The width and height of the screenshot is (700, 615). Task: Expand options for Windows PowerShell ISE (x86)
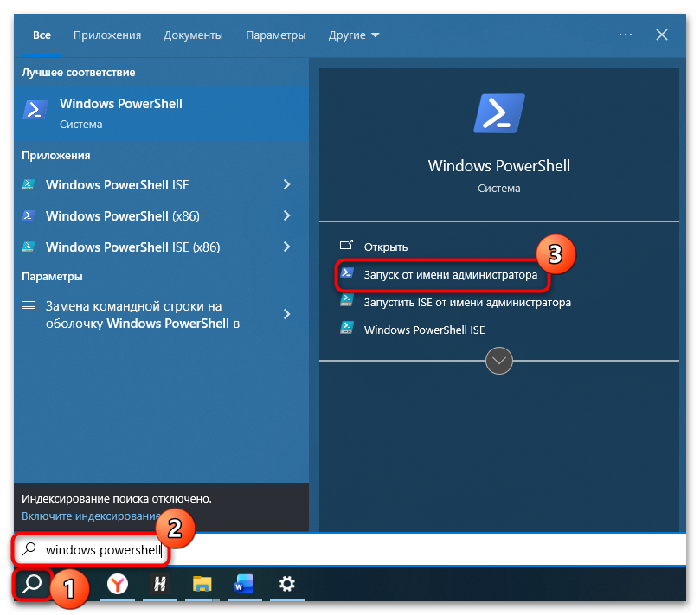pos(287,247)
